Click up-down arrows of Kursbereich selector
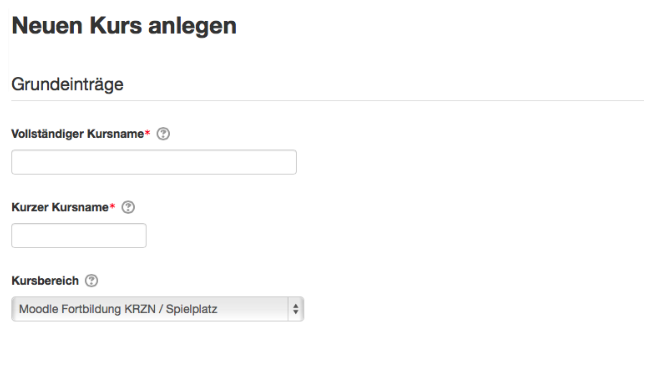 296,309
